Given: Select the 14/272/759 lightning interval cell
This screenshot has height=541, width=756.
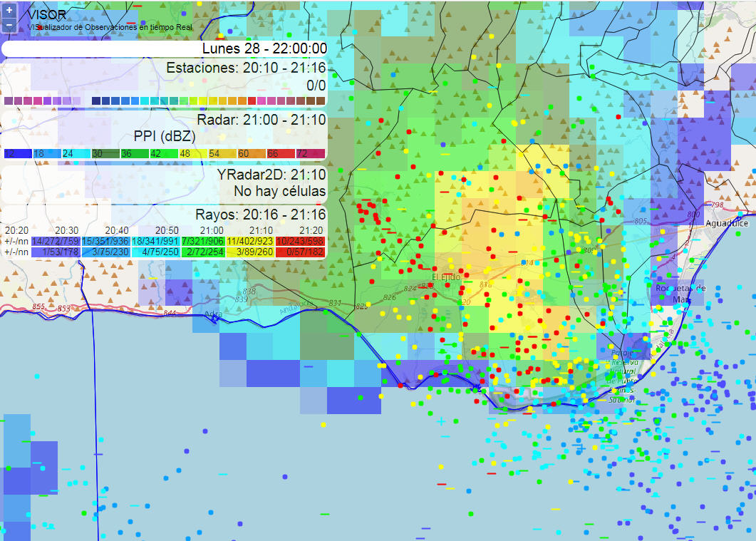Looking at the screenshot, I should click(x=56, y=242).
